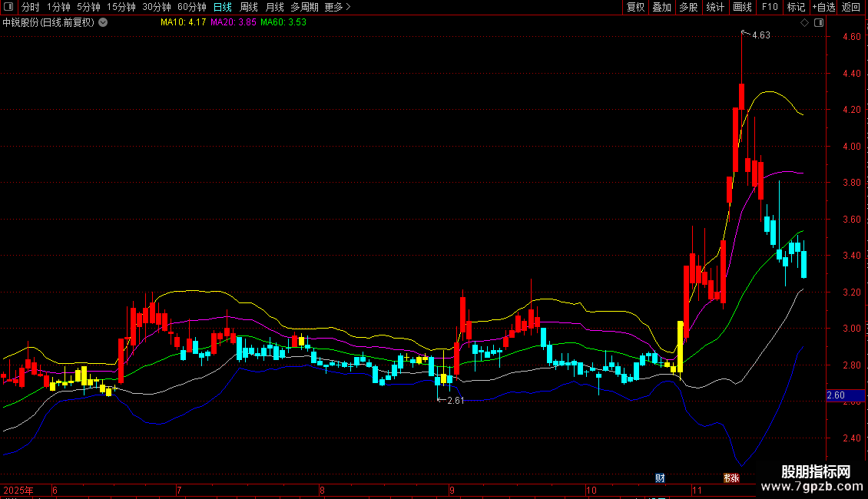Screen dimensions: 868x499
Task: Click the 4.63 high price label
Action: pyautogui.click(x=760, y=35)
